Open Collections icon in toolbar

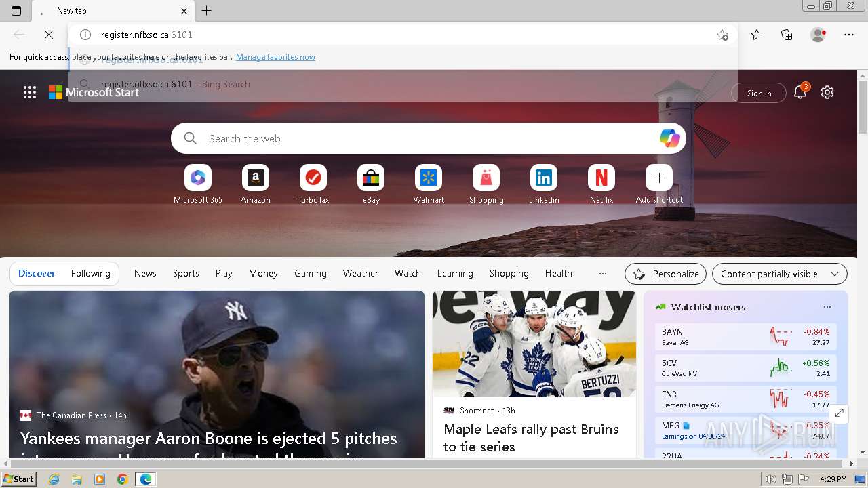click(x=787, y=35)
